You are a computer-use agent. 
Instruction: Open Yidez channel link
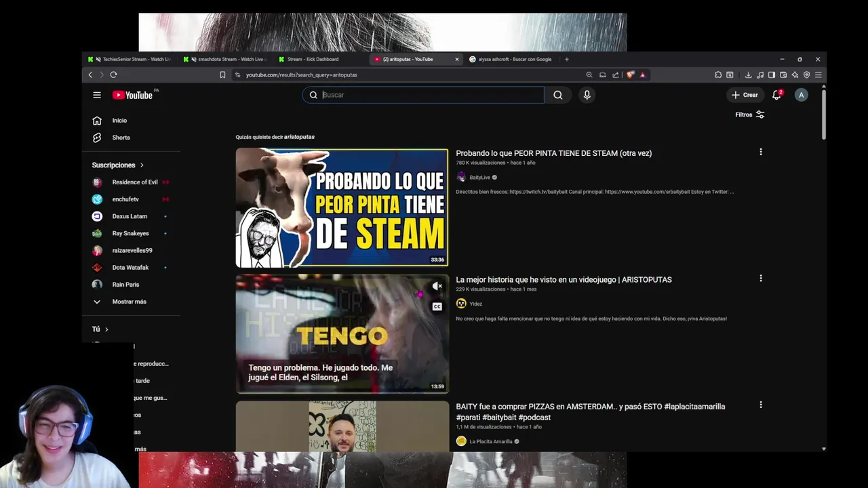click(475, 304)
